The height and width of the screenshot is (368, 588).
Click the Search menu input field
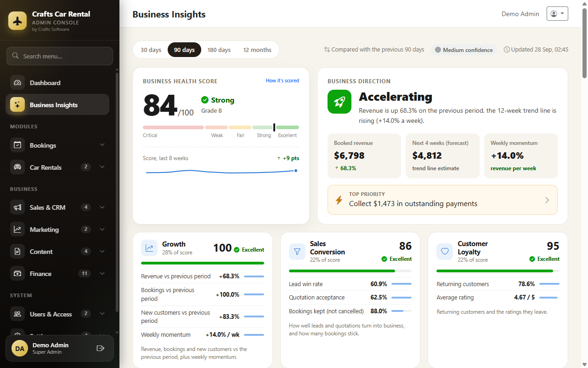tap(60, 56)
